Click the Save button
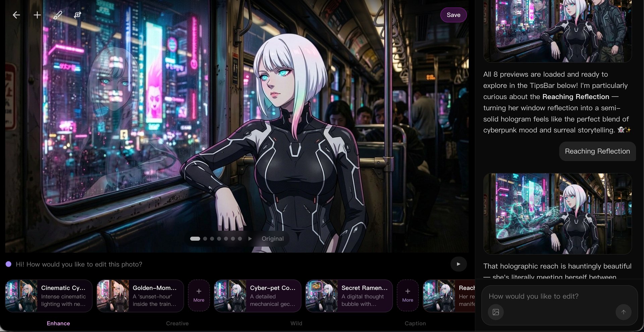Screen dimensions: 644x332 [453, 15]
